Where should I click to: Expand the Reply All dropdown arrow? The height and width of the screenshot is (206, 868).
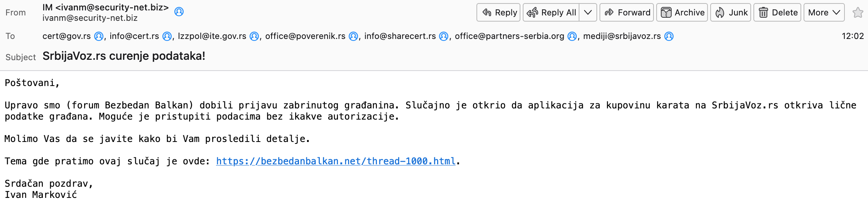(588, 12)
